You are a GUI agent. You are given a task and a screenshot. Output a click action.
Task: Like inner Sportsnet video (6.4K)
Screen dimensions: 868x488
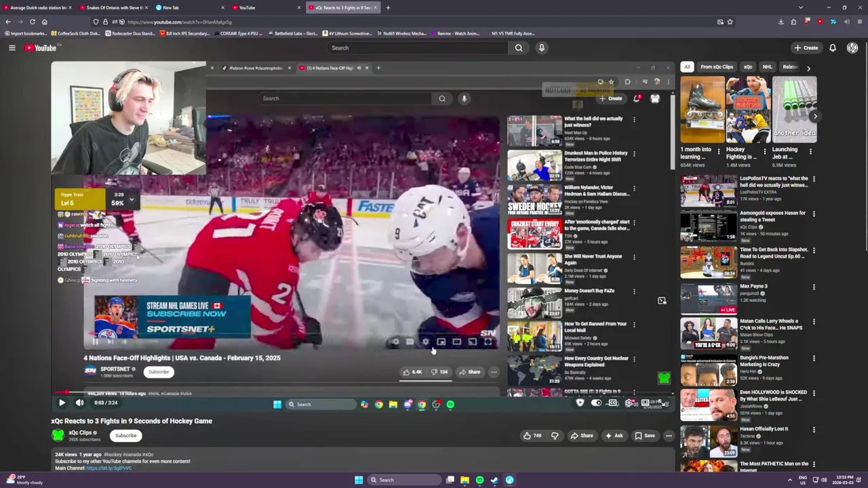coord(412,372)
